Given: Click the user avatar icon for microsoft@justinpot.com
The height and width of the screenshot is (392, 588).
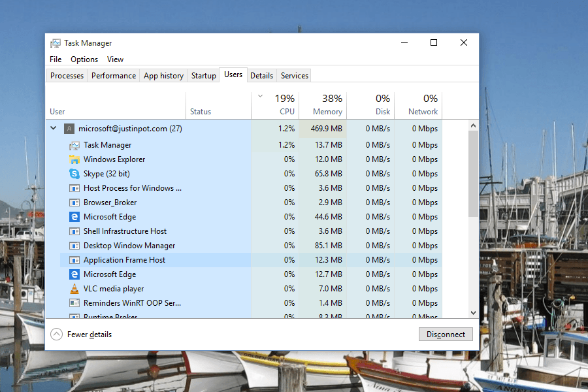Looking at the screenshot, I should [69, 129].
